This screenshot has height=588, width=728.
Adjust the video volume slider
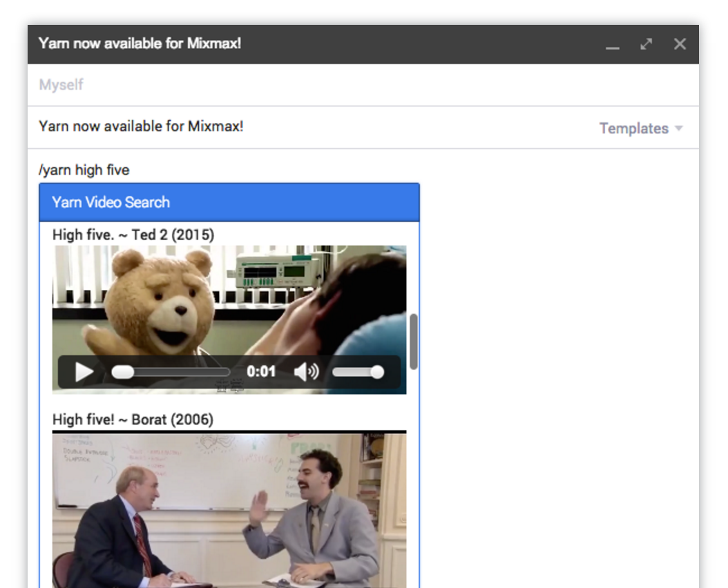(358, 372)
